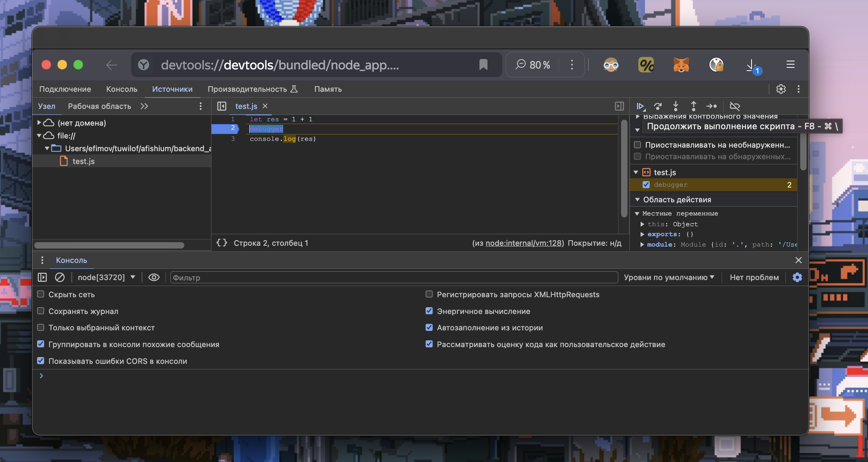
Task: Open the percent-sign extension icon
Action: (x=646, y=65)
